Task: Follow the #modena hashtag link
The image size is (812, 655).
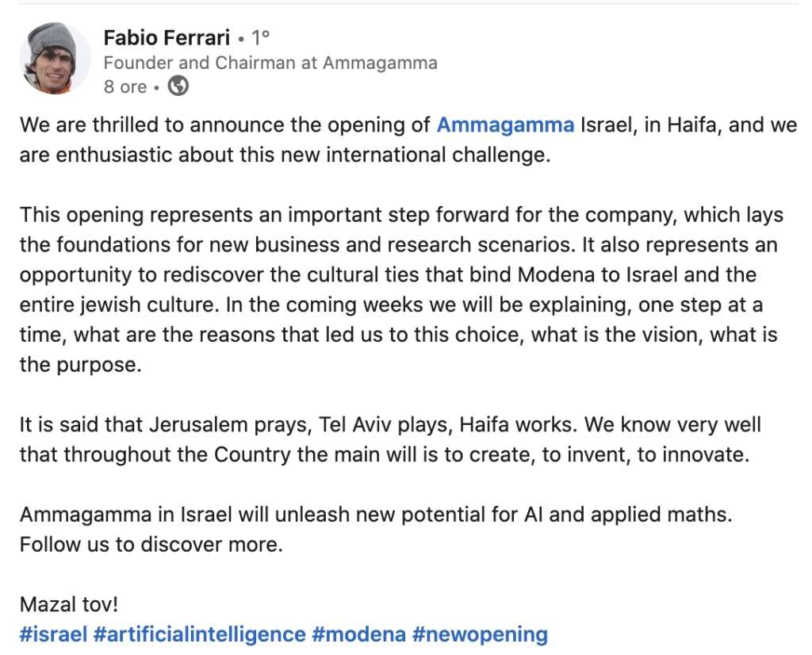Action: click(x=358, y=634)
